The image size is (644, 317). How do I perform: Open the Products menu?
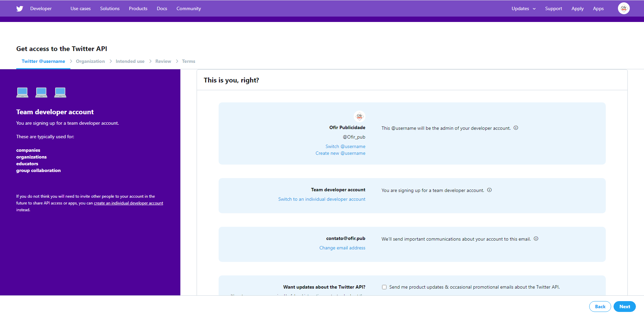coord(138,8)
